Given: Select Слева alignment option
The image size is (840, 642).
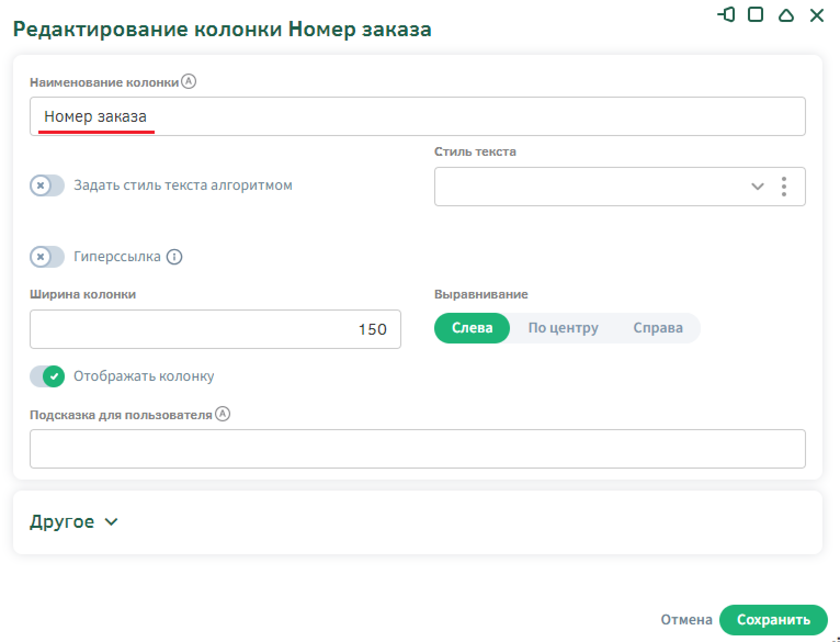Looking at the screenshot, I should coord(472,328).
